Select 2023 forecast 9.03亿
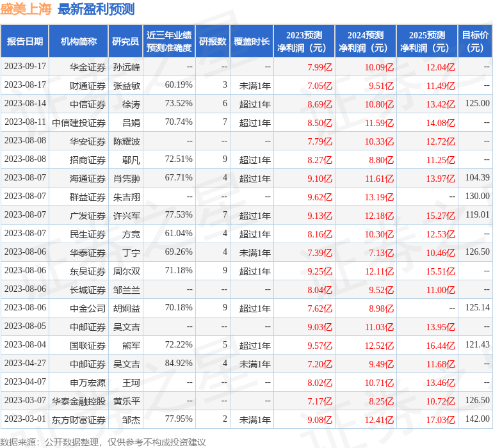The image size is (493, 448). point(319,327)
